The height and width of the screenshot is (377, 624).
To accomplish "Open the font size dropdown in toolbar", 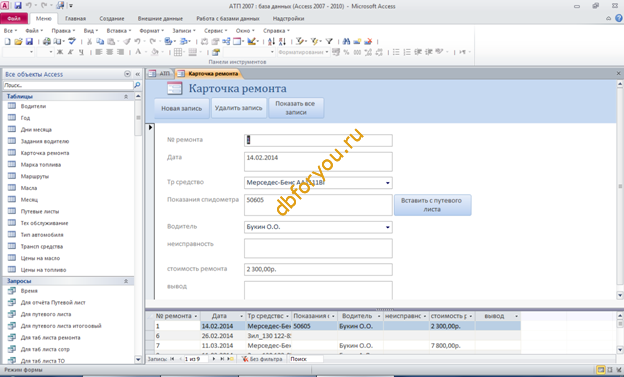I will coord(51,52).
